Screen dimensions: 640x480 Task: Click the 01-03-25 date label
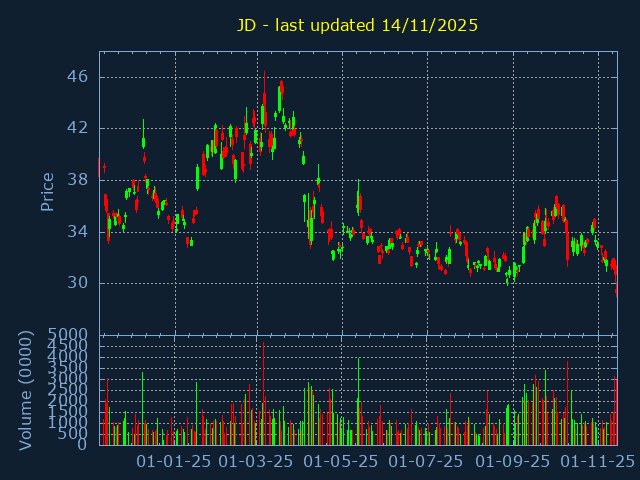(x=256, y=462)
